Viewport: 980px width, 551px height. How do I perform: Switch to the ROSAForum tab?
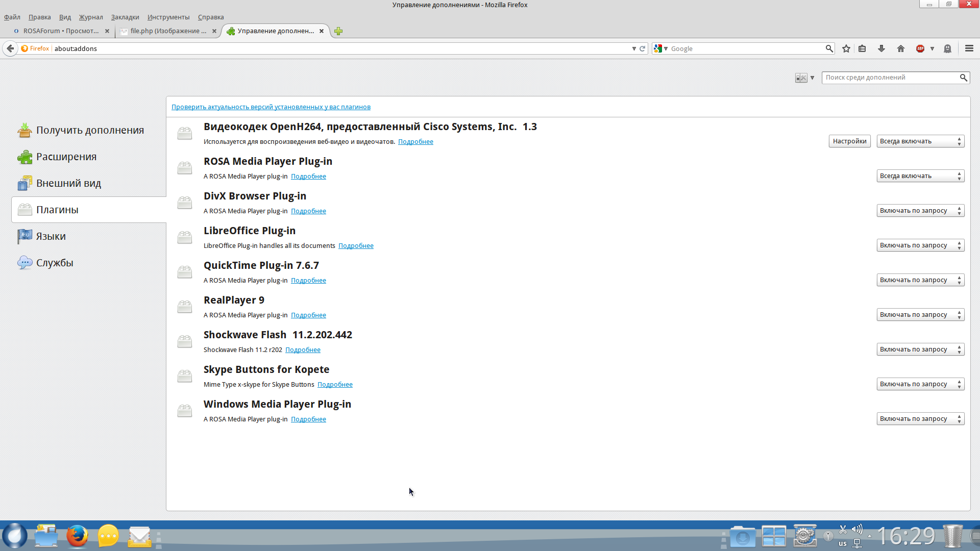click(x=60, y=31)
